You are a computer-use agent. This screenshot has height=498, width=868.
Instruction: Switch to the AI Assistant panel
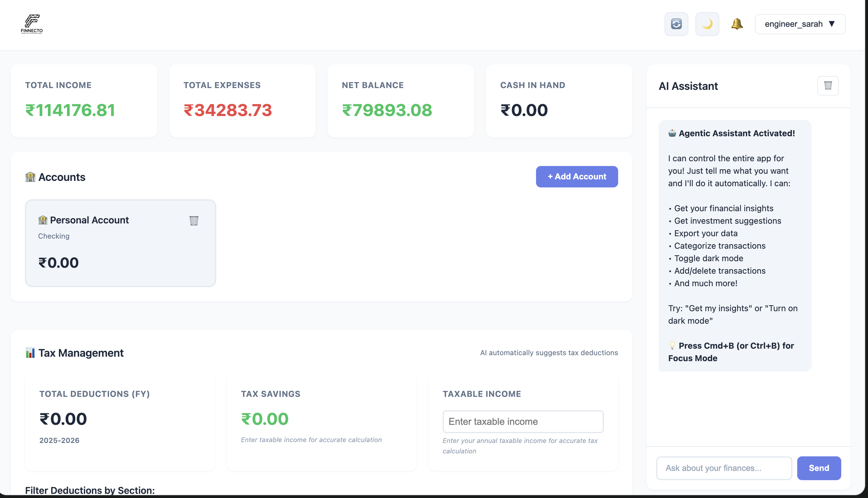[x=688, y=86]
